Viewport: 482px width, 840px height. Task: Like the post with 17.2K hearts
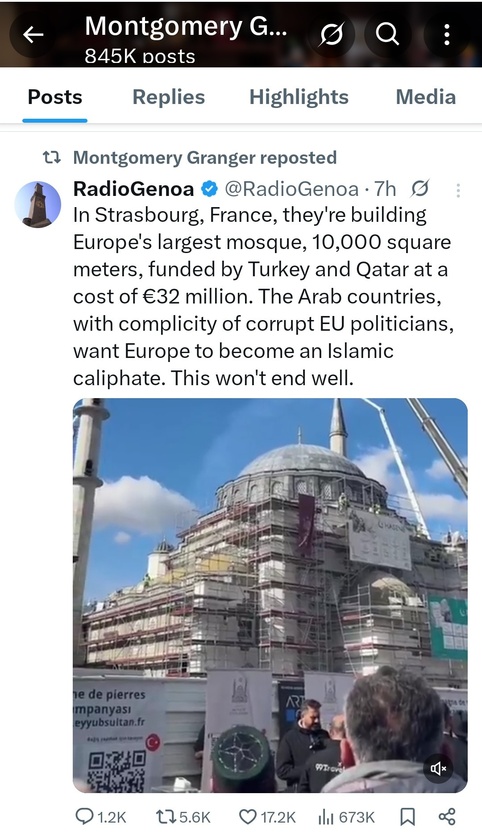267,817
